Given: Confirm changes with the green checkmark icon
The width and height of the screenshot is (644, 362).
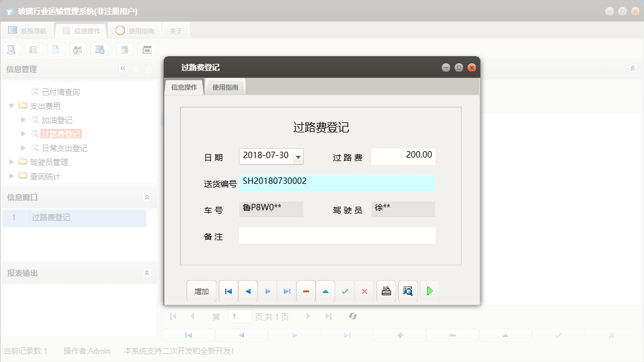Looking at the screenshot, I should (345, 291).
